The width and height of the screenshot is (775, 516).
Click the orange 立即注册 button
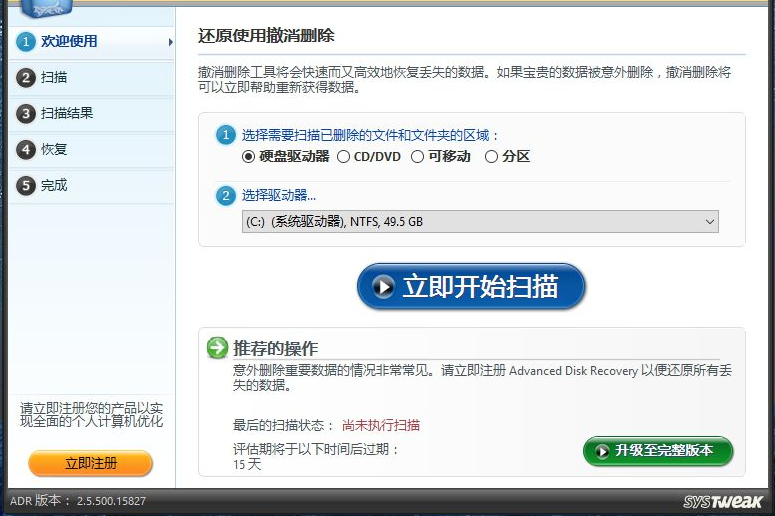click(90, 463)
